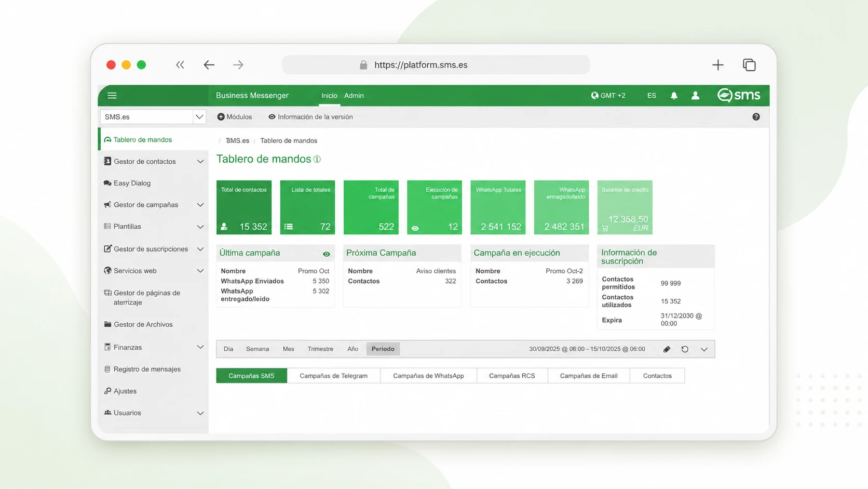Viewport: 868px width, 489px height.
Task: Click the list icon on Lista de totales
Action: [x=289, y=227]
